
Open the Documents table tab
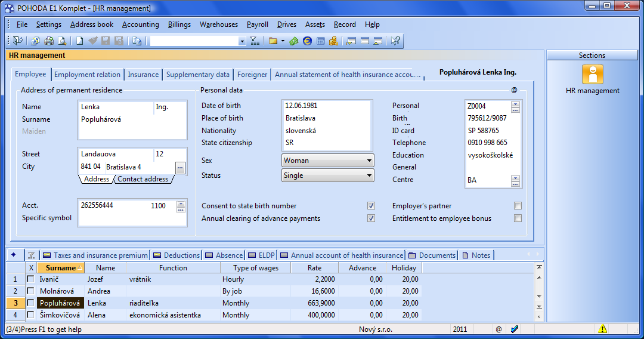[x=432, y=255]
